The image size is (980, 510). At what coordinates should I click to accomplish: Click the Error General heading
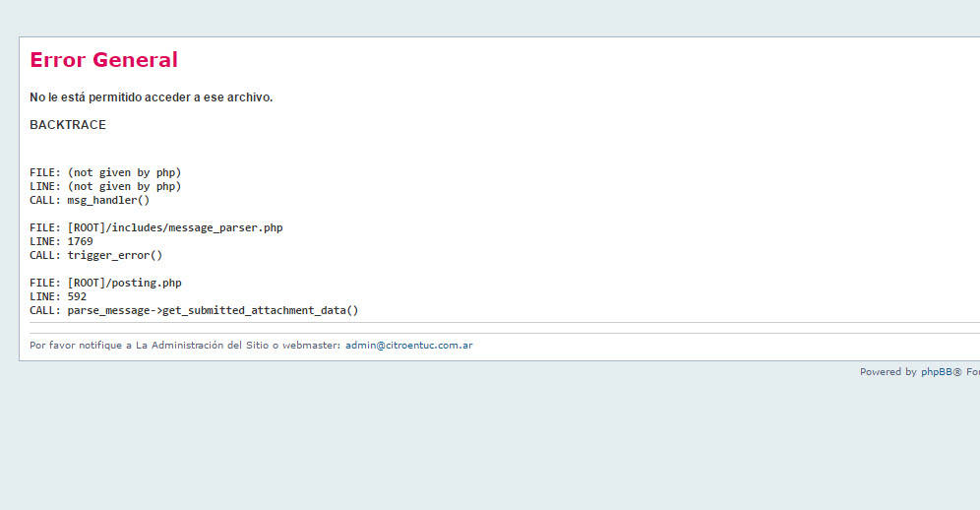103,60
